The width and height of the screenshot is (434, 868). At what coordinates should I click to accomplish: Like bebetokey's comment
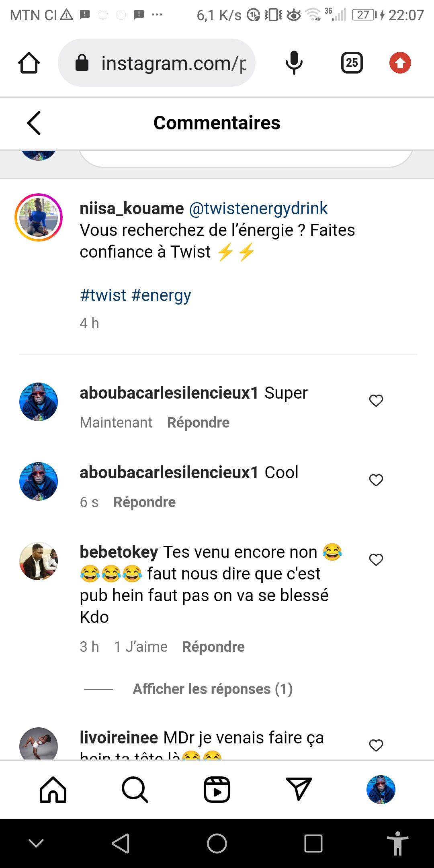(x=376, y=559)
